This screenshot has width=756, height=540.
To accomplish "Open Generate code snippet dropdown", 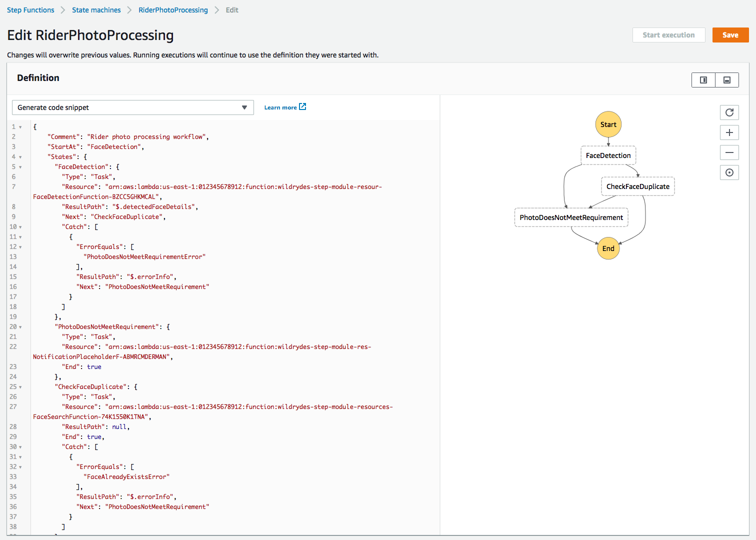I will [x=133, y=107].
